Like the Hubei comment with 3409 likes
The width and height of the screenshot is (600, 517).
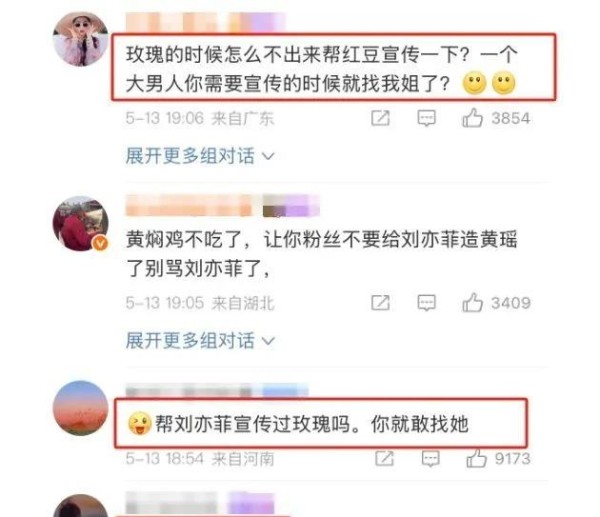point(472,303)
